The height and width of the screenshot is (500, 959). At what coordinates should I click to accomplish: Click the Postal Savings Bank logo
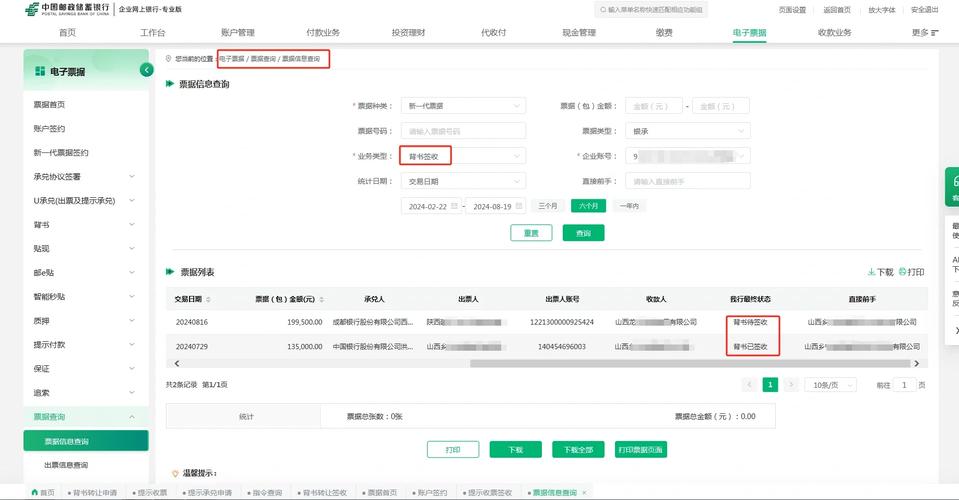(x=67, y=9)
